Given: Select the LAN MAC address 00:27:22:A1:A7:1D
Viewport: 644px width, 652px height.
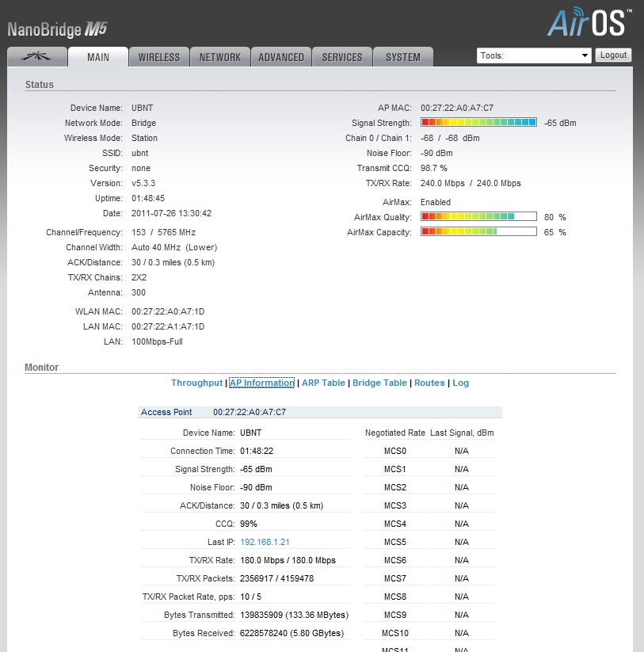Looking at the screenshot, I should pos(168,326).
